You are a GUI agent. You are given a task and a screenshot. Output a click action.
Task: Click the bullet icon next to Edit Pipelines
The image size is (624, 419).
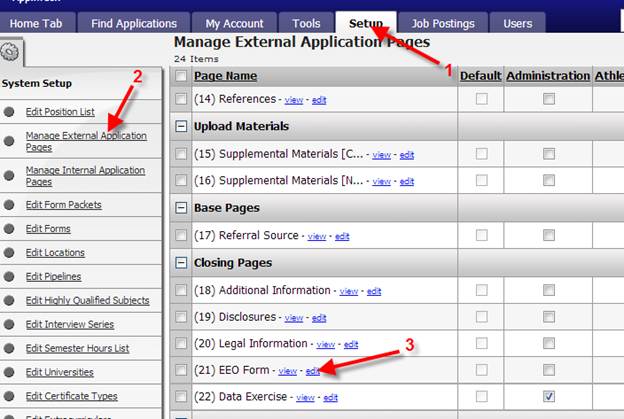click(x=10, y=277)
